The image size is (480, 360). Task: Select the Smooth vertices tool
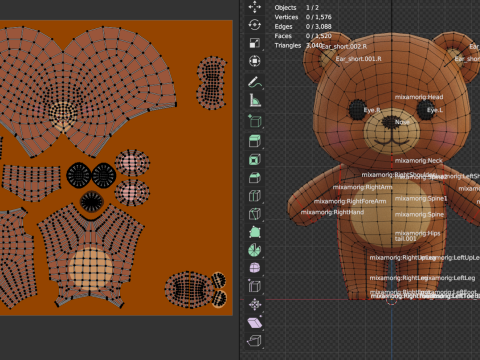click(255, 268)
